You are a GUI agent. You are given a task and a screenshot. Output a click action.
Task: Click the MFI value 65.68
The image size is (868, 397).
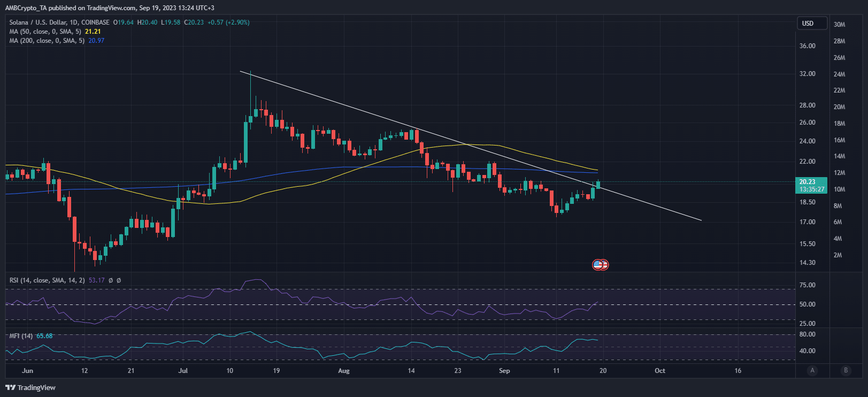pos(44,336)
